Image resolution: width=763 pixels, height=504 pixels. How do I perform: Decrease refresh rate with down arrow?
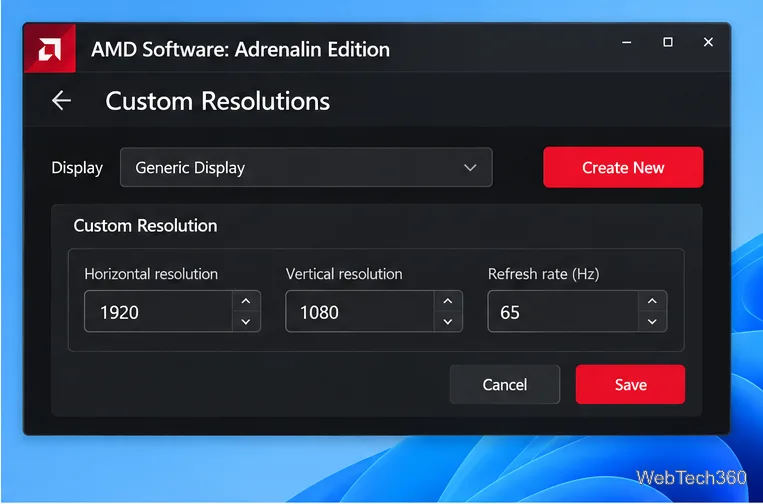click(652, 322)
